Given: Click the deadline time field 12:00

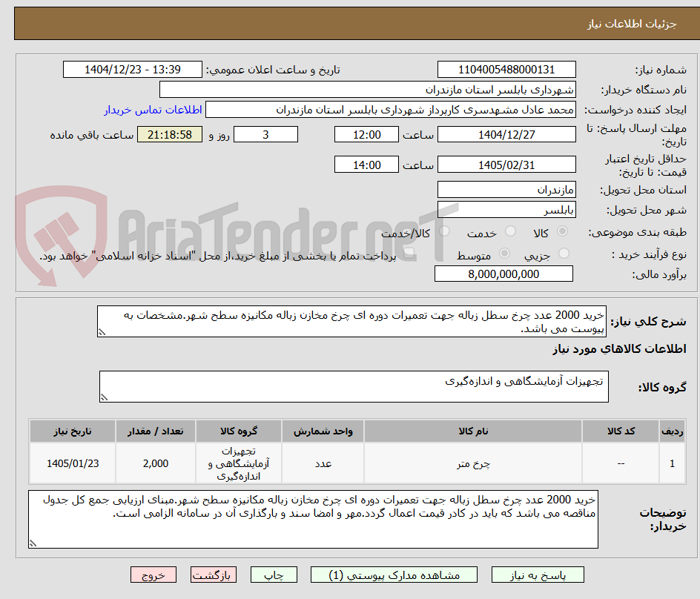Looking at the screenshot, I should [366, 134].
